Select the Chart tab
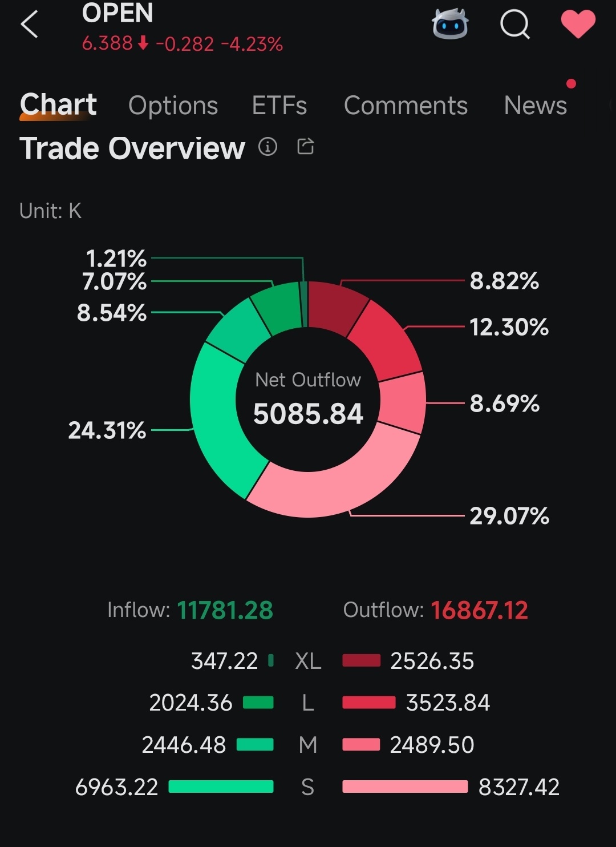 point(58,104)
